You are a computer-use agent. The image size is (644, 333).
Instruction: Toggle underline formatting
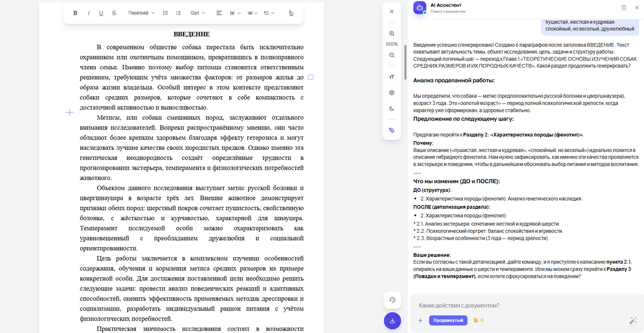(x=101, y=13)
